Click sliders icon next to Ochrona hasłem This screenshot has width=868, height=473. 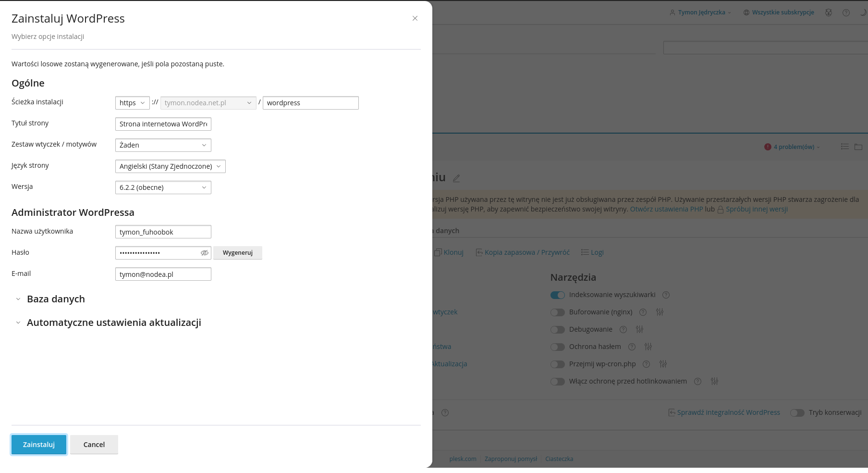tap(648, 347)
